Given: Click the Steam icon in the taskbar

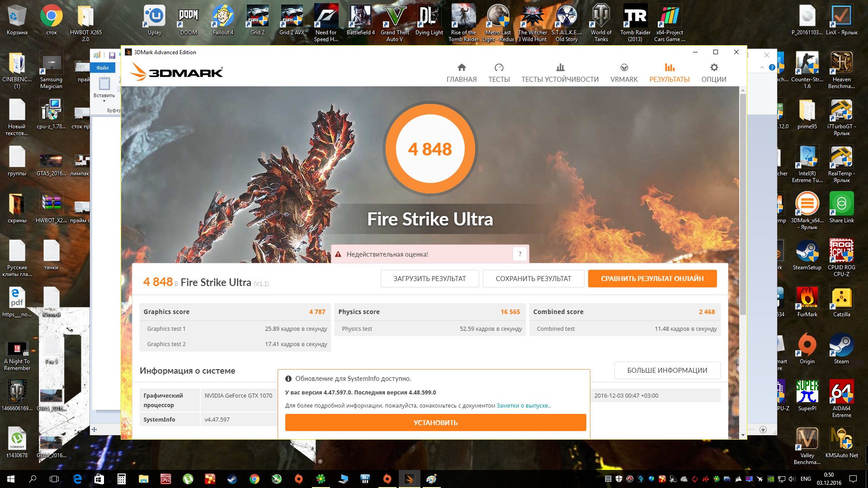Looking at the screenshot, I should point(232,479).
